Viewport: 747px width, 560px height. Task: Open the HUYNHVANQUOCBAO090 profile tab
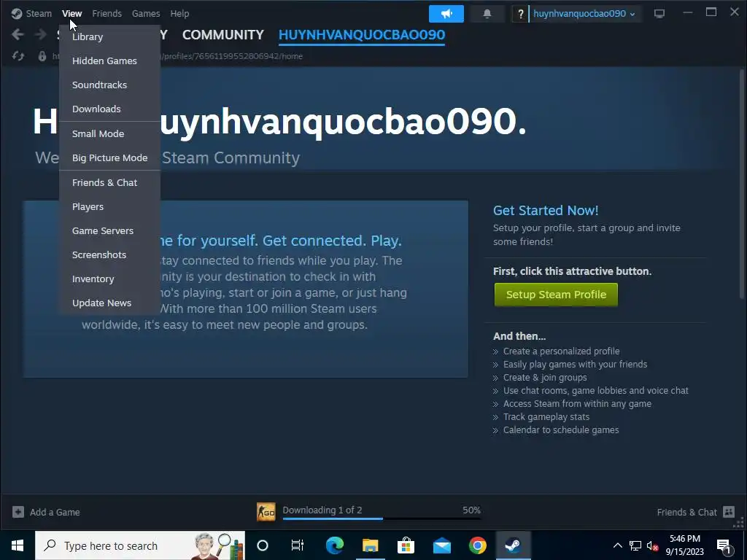point(362,35)
